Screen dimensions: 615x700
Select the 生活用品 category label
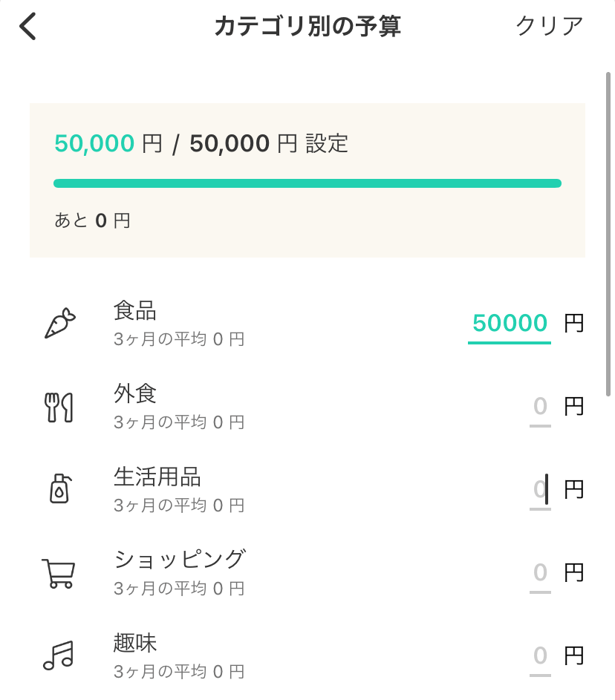[x=157, y=477]
